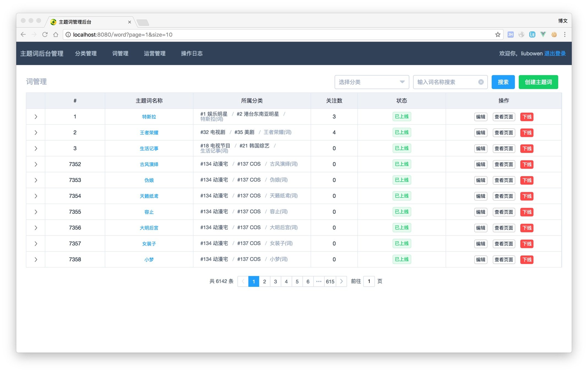This screenshot has height=372, width=588.
Task: Go to next page arrow in pagination
Action: click(341, 281)
